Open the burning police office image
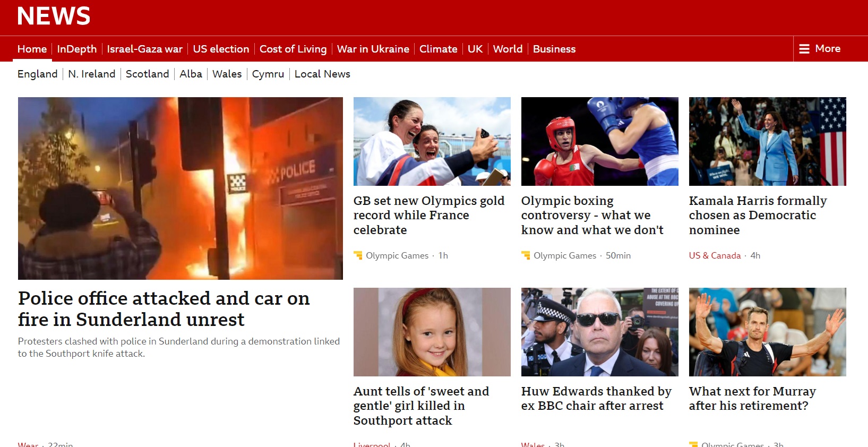 point(181,188)
